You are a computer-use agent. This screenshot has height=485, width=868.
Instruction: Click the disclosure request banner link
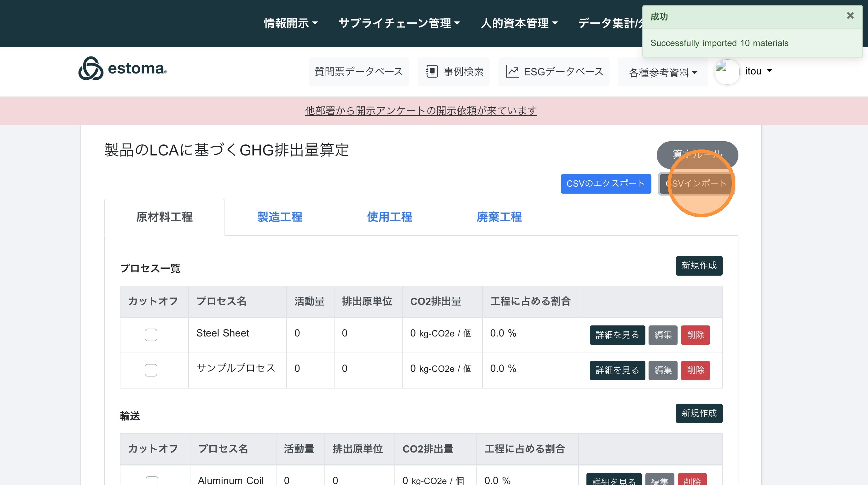point(421,111)
